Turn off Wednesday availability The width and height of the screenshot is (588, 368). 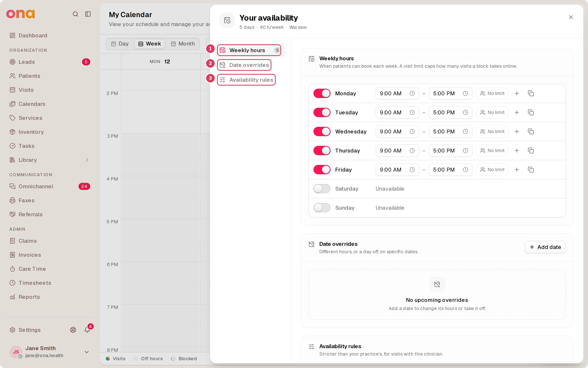[322, 131]
